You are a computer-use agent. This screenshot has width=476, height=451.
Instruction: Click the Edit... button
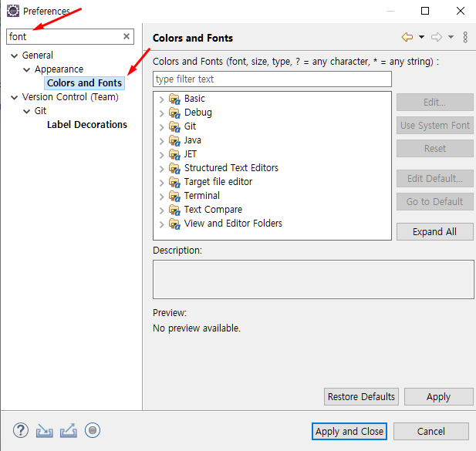(434, 103)
